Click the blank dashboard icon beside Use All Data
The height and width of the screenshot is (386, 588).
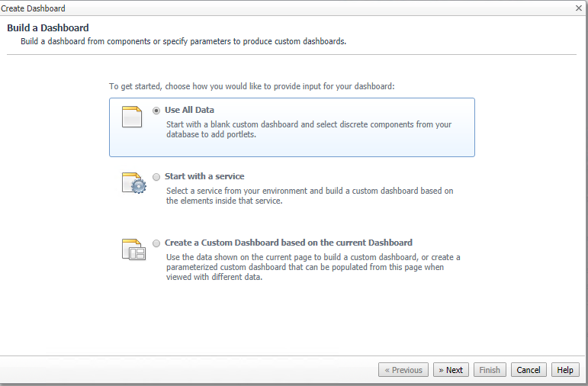click(x=132, y=117)
